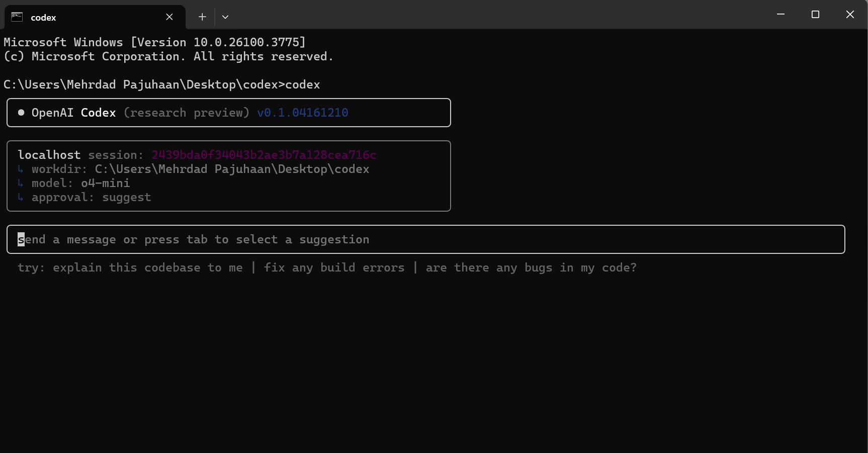Minimize the terminal window
Viewport: 868px width, 453px height.
[780, 15]
